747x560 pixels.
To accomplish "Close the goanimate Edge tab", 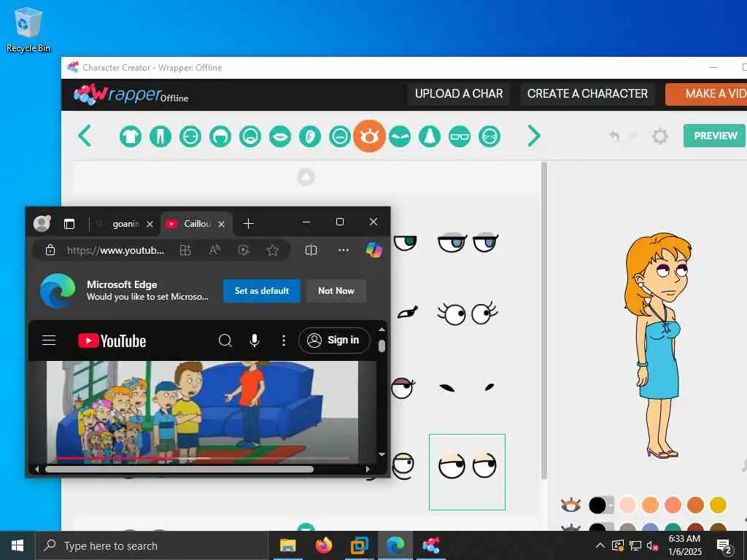I will click(150, 225).
